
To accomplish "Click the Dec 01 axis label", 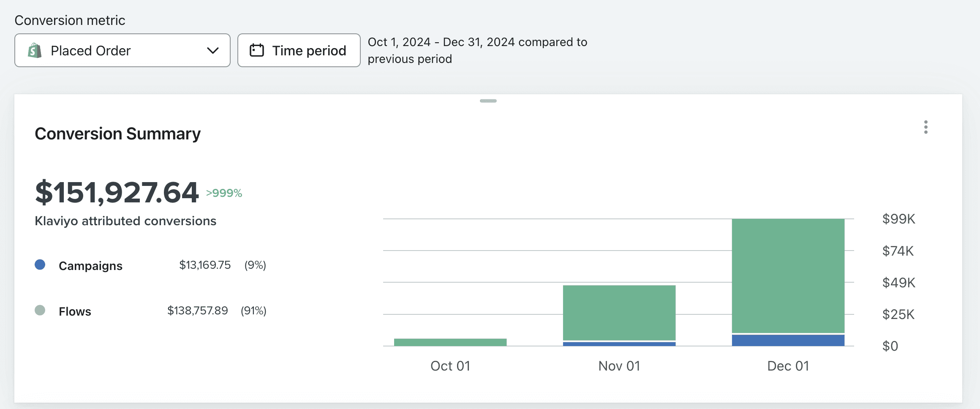I will pos(788,366).
